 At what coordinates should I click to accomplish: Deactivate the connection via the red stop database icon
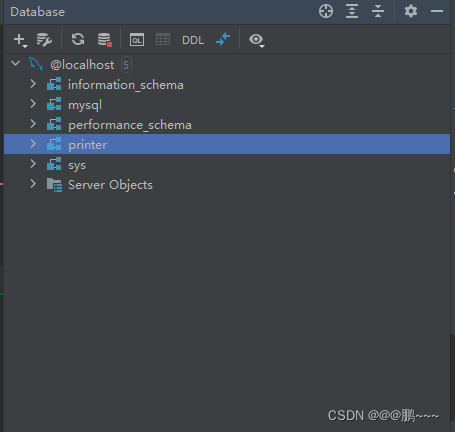point(104,40)
